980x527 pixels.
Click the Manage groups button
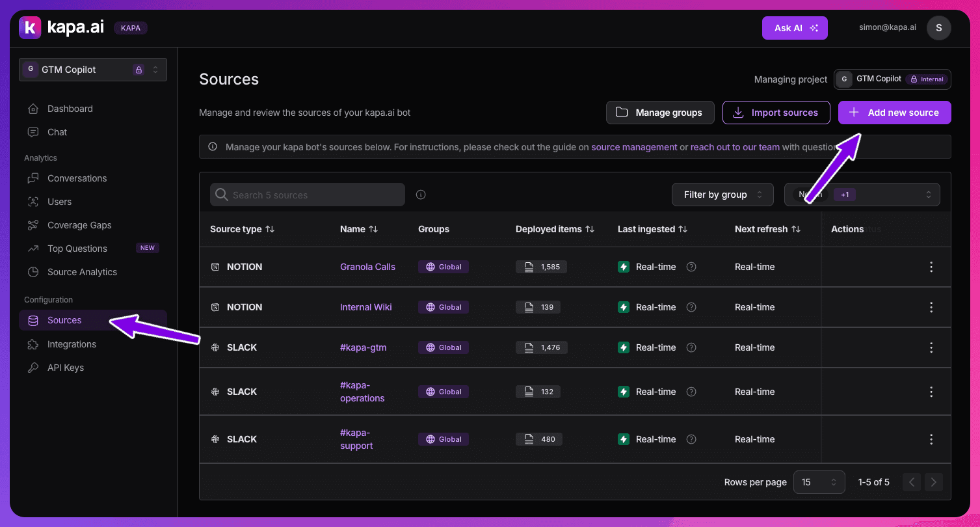[660, 113]
